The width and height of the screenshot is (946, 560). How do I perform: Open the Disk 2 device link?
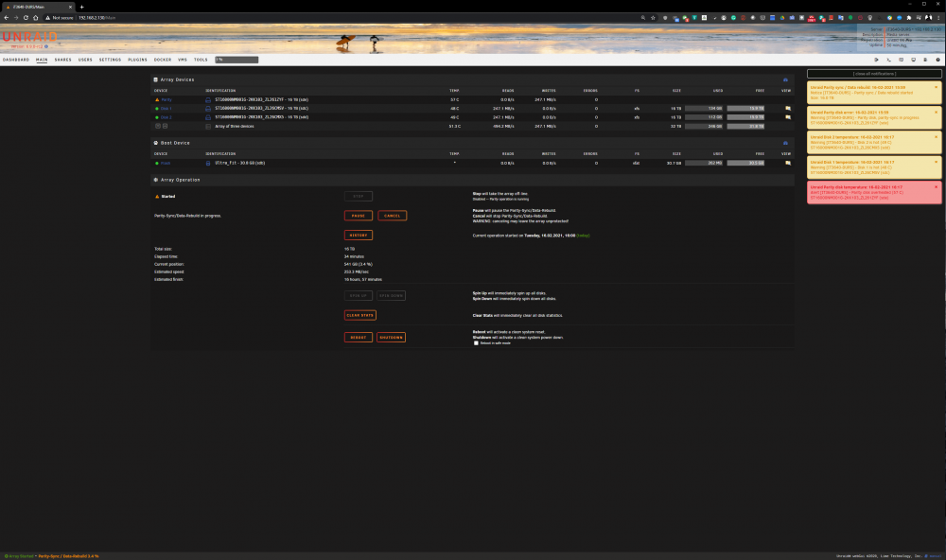point(166,117)
